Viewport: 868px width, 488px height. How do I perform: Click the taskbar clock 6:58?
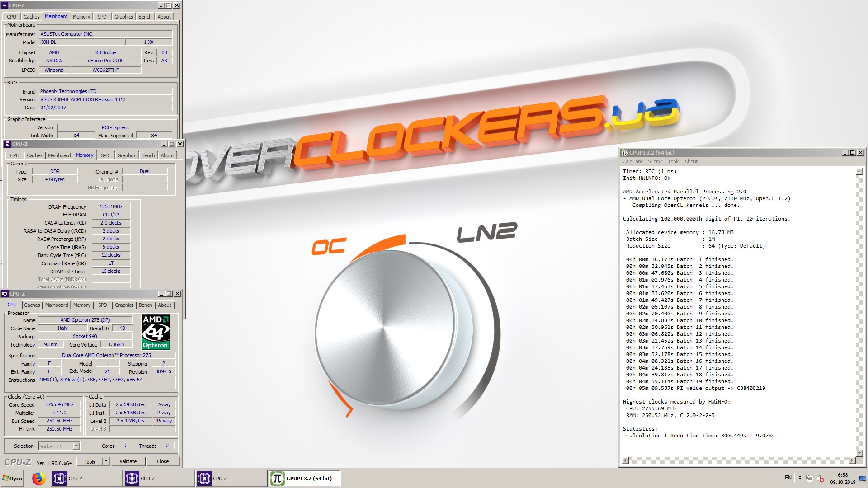point(843,475)
